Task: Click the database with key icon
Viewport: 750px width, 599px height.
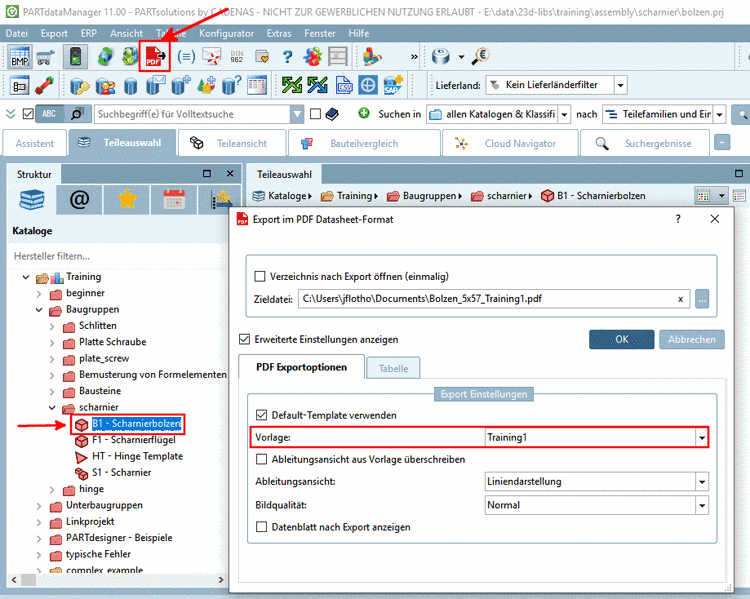Action: 79,86
